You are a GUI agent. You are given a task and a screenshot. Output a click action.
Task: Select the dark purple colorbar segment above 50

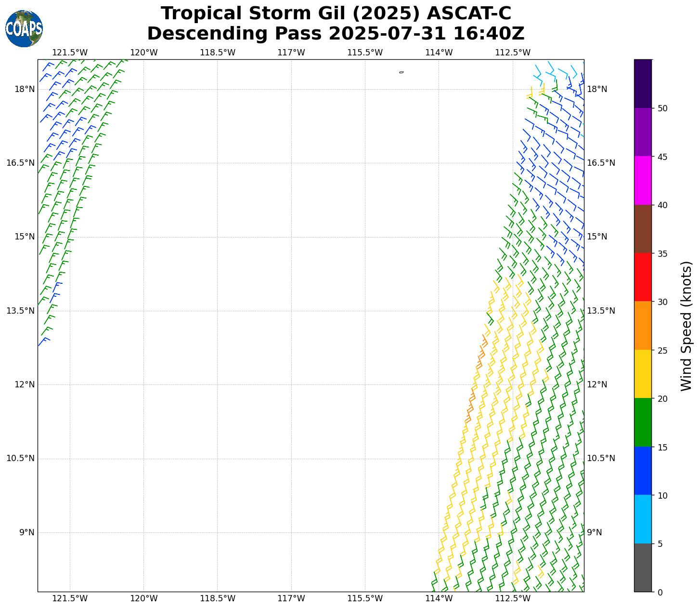(642, 83)
